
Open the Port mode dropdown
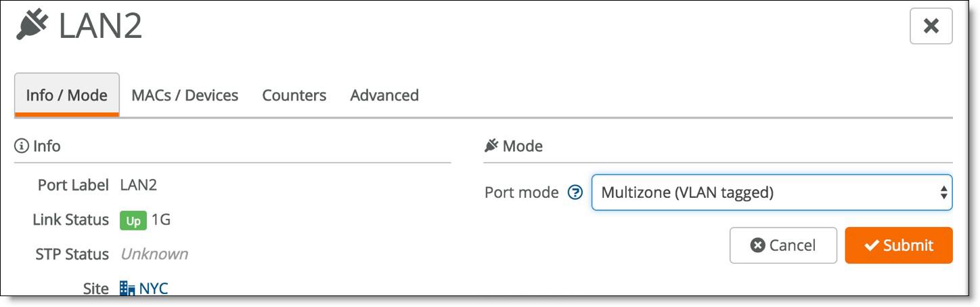point(772,192)
